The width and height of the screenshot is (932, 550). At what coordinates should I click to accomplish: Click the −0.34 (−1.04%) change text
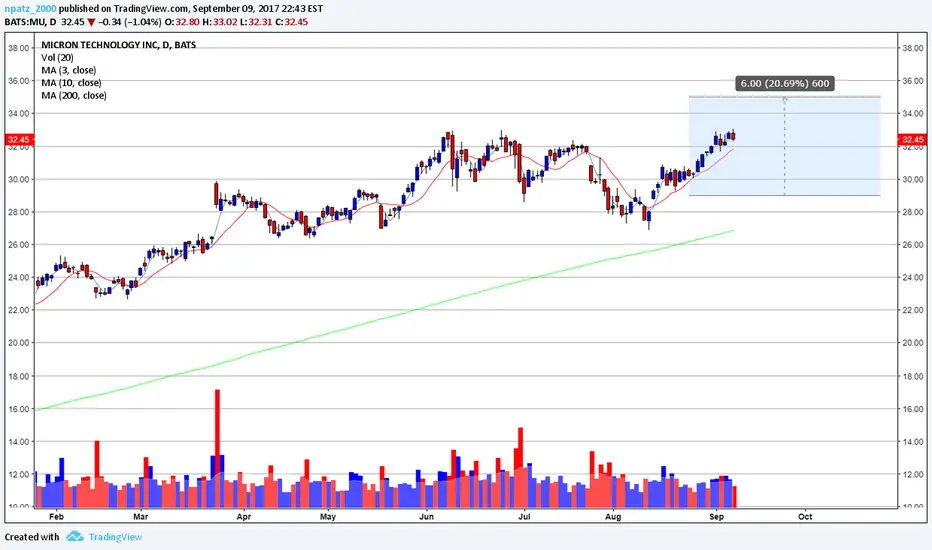(130, 22)
